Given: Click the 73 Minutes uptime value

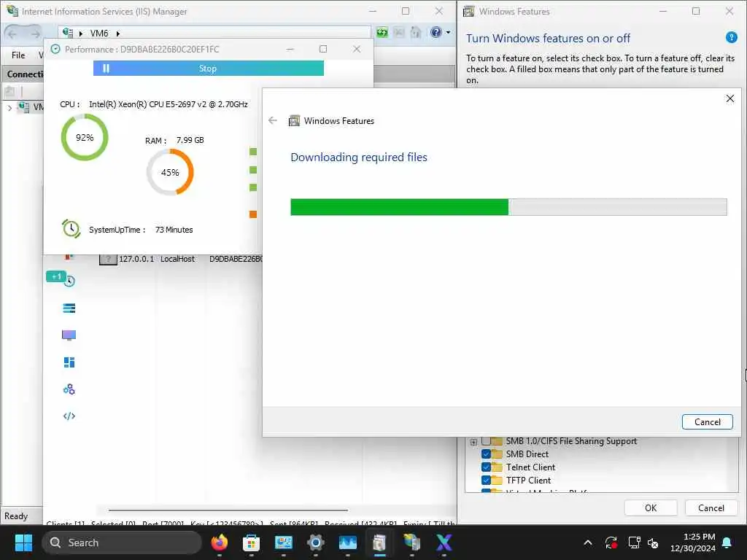Looking at the screenshot, I should click(174, 230).
